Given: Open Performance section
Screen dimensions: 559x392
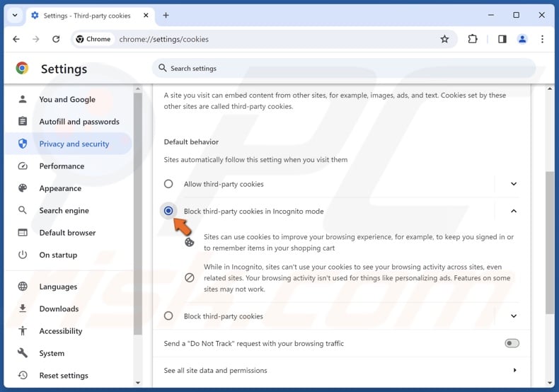Looking at the screenshot, I should point(68,166).
